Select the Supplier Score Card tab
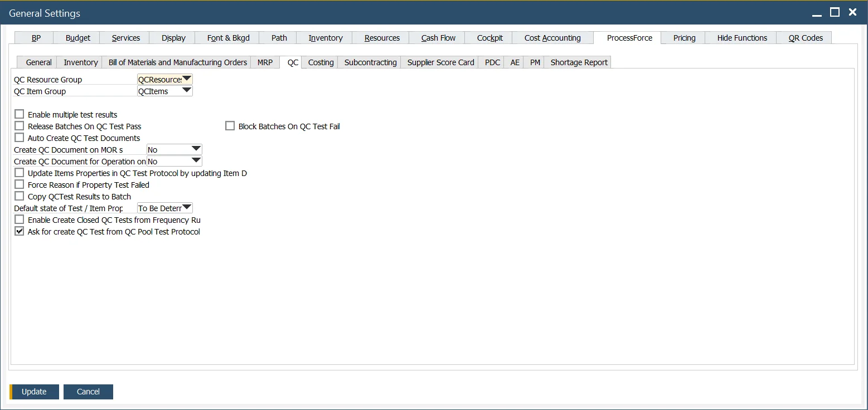868x410 pixels. [x=439, y=62]
